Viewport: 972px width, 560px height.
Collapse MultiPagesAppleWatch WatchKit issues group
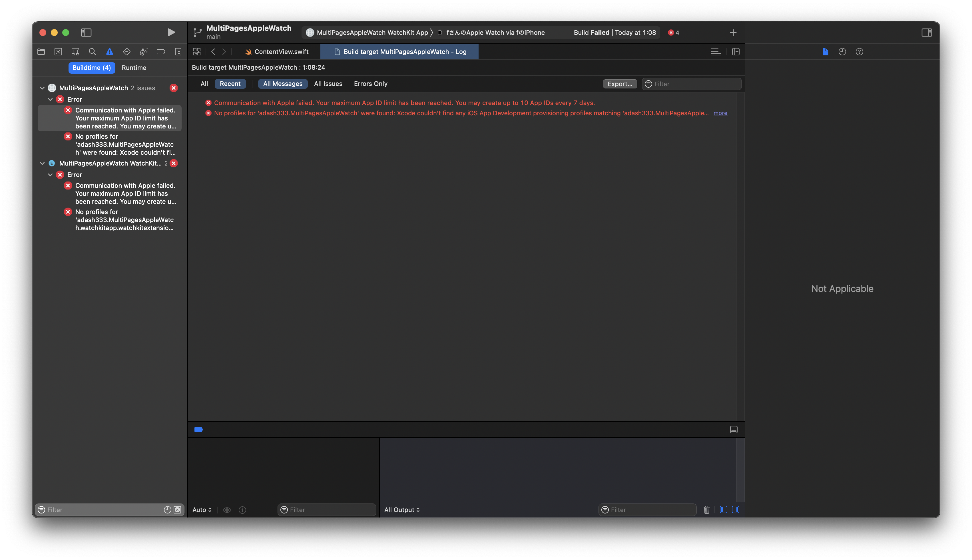point(42,164)
